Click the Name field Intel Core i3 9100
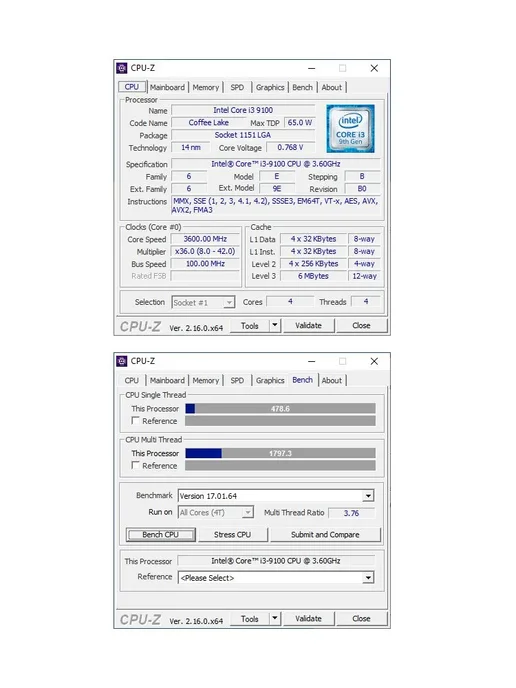This screenshot has height=688, width=516. click(243, 110)
